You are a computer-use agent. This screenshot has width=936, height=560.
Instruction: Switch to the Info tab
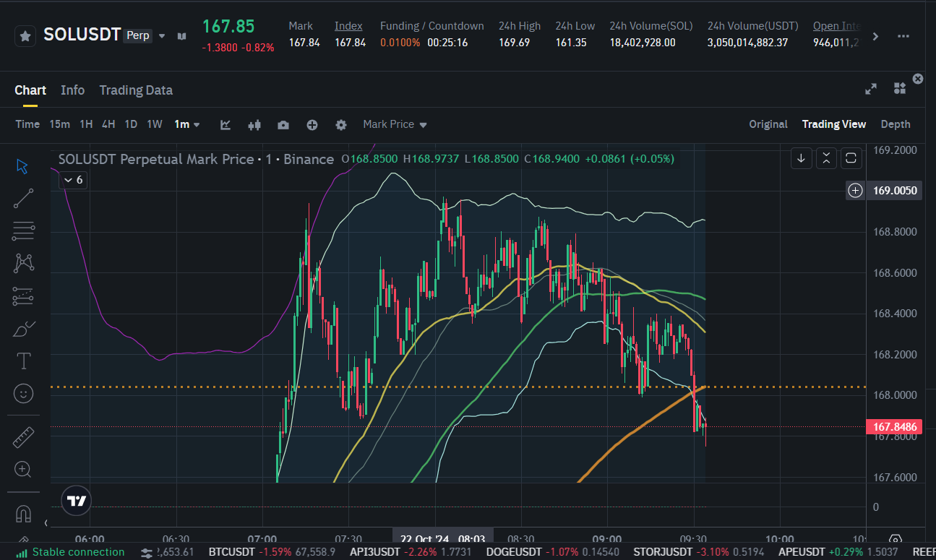tap(72, 90)
